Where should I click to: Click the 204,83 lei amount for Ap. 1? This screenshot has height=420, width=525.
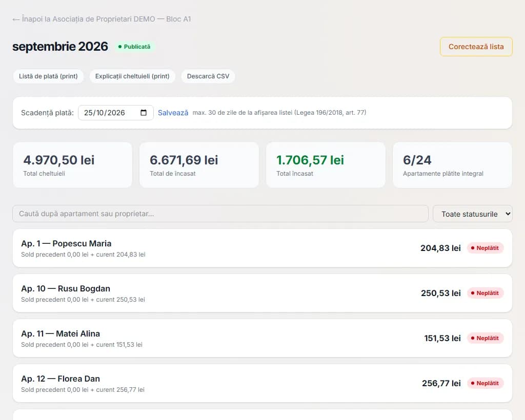440,248
